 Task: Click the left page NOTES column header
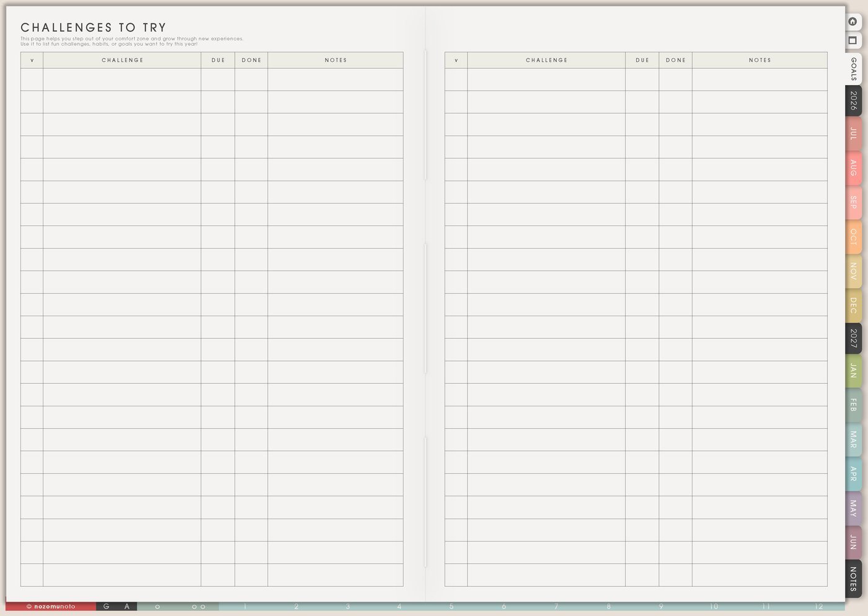335,60
